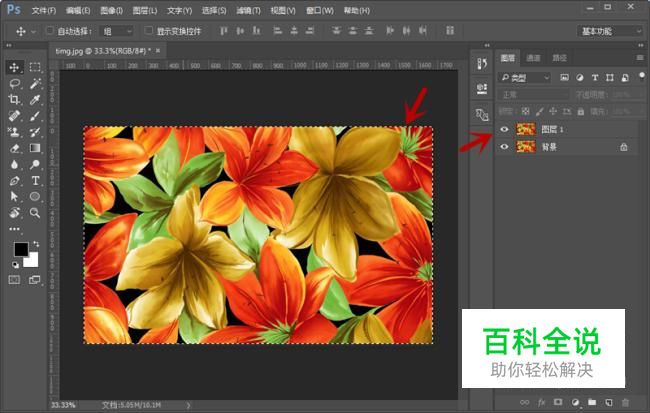Enable the 自动选择 checkbox
This screenshot has height=413, width=650.
pos(50,31)
